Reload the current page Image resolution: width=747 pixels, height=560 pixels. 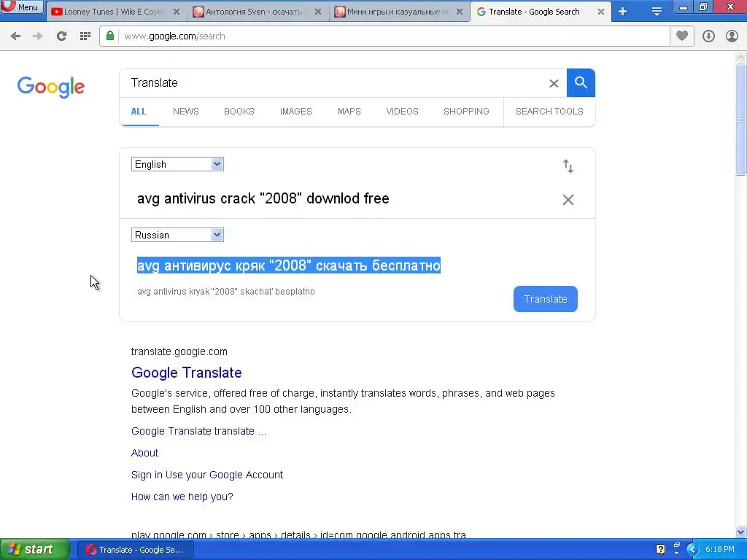tap(61, 36)
